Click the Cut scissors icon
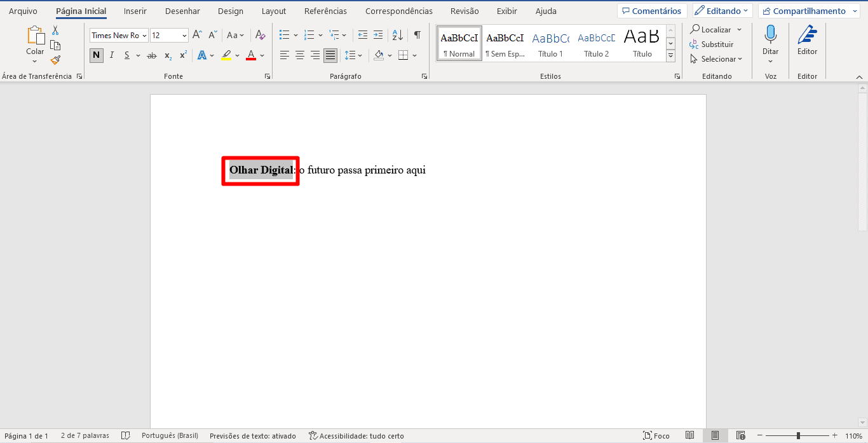The height and width of the screenshot is (443, 868). pyautogui.click(x=55, y=31)
